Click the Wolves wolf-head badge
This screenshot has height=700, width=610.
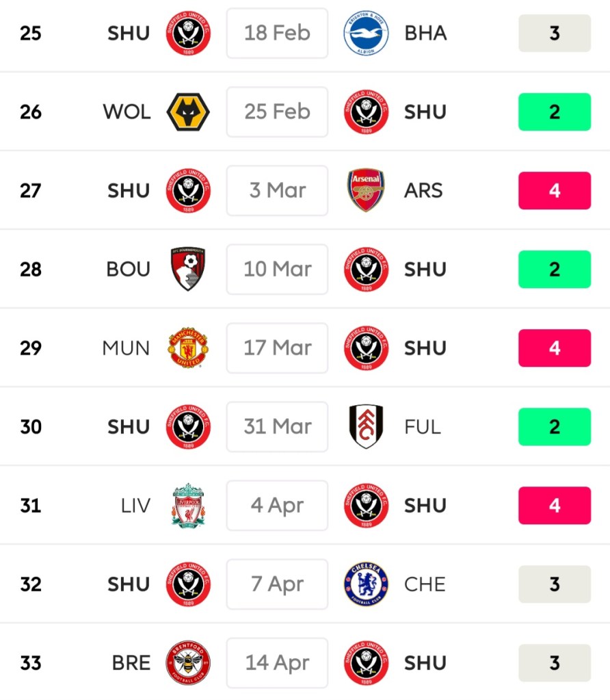(x=188, y=112)
